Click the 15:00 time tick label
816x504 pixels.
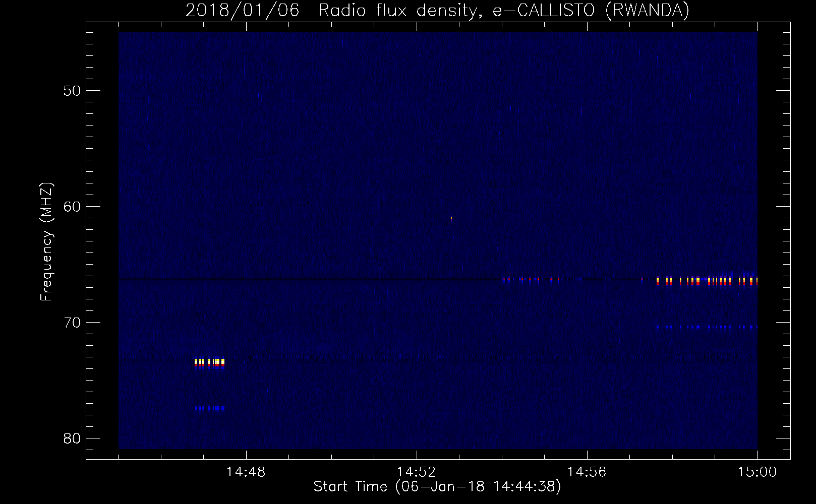click(x=757, y=472)
